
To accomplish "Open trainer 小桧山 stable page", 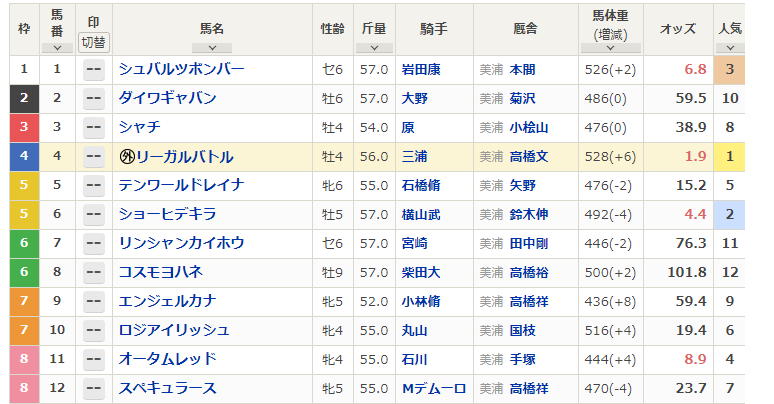I will [529, 127].
